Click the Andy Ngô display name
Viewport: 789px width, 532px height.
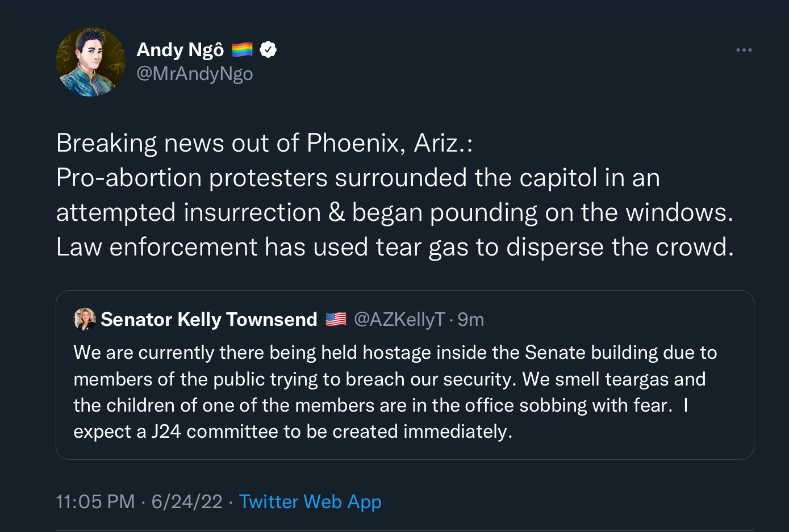[180, 50]
